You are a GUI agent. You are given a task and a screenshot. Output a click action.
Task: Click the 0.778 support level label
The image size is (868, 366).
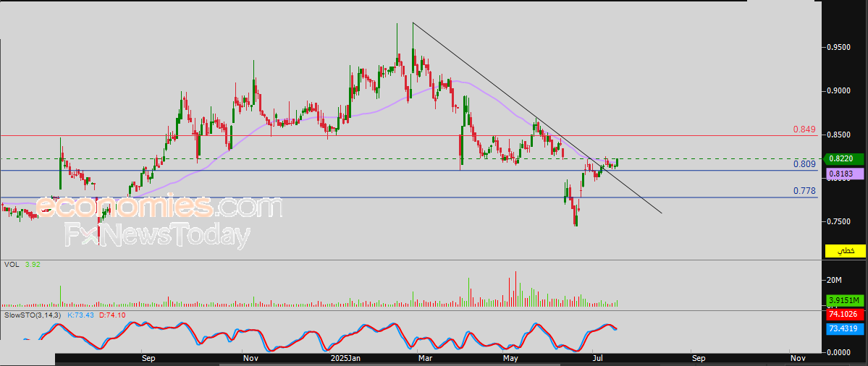(x=804, y=191)
